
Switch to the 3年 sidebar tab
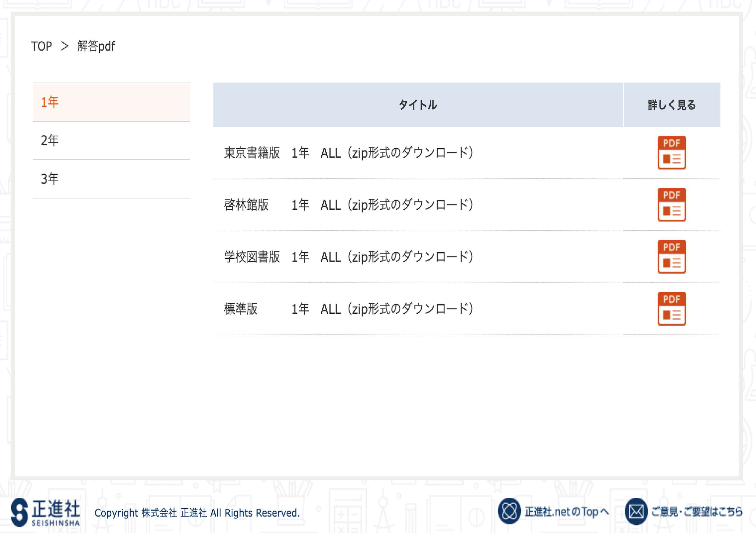coord(111,179)
